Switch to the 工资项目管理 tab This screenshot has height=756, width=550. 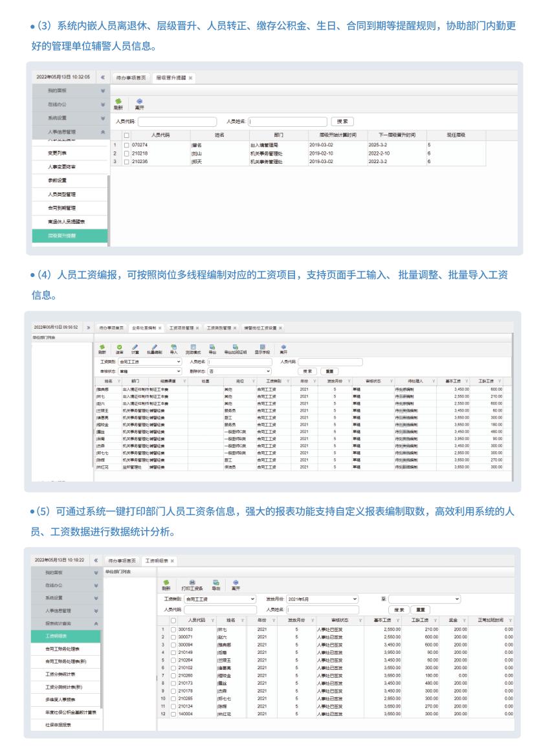pyautogui.click(x=184, y=328)
